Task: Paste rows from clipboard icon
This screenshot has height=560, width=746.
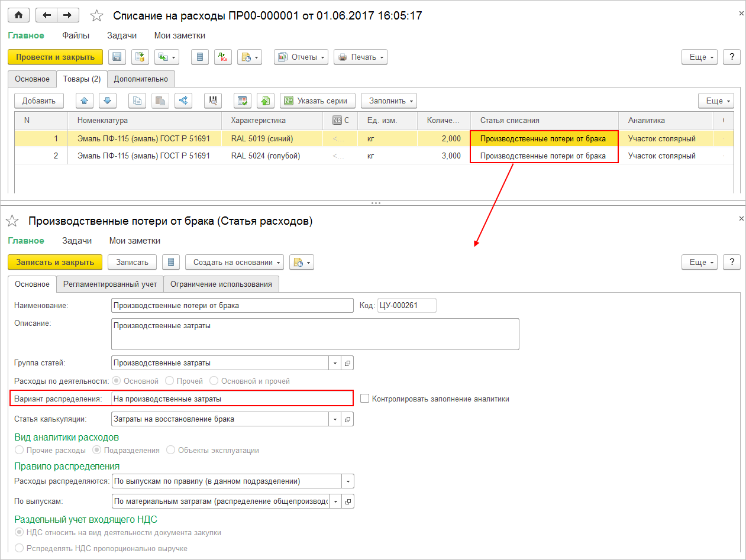Action: [x=160, y=101]
